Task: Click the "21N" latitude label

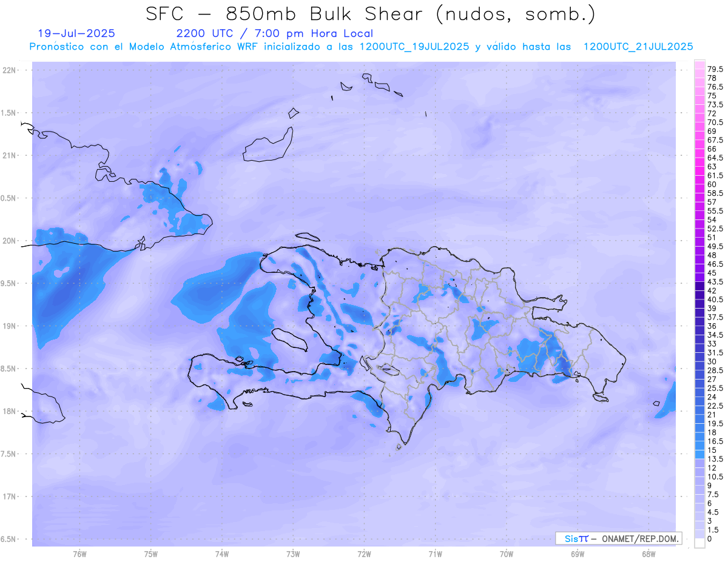Action: pos(10,155)
